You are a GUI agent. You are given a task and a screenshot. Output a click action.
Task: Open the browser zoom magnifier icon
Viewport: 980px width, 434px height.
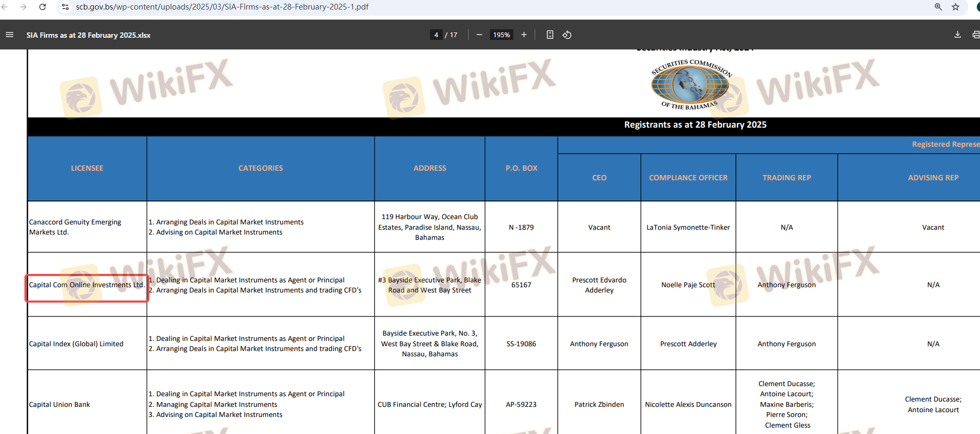click(x=939, y=7)
